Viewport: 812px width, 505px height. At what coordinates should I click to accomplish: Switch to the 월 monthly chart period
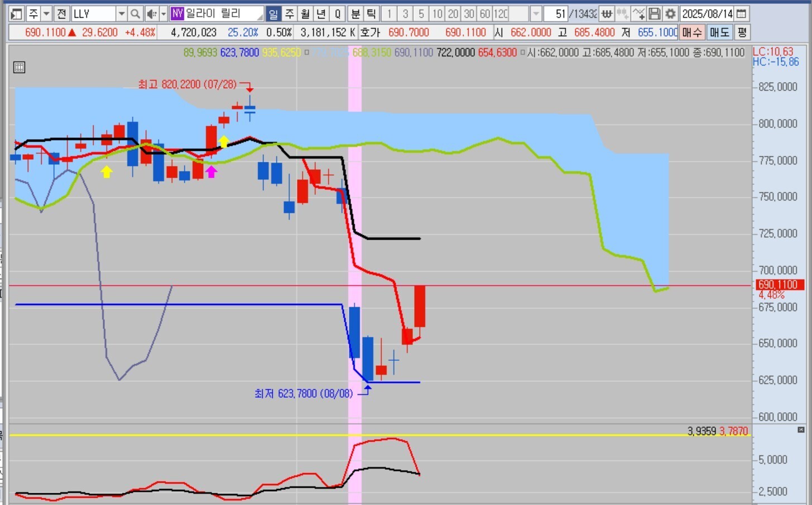(x=305, y=13)
